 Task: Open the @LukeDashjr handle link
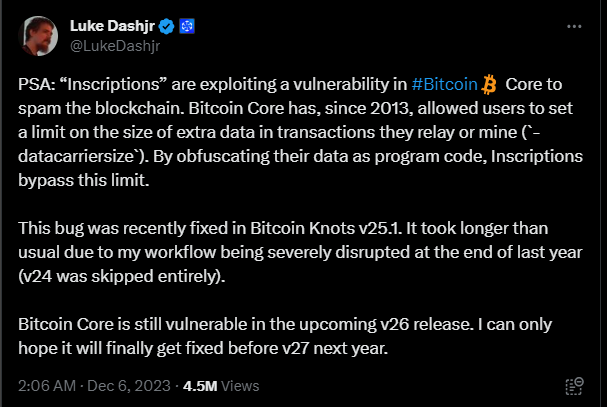[115, 46]
